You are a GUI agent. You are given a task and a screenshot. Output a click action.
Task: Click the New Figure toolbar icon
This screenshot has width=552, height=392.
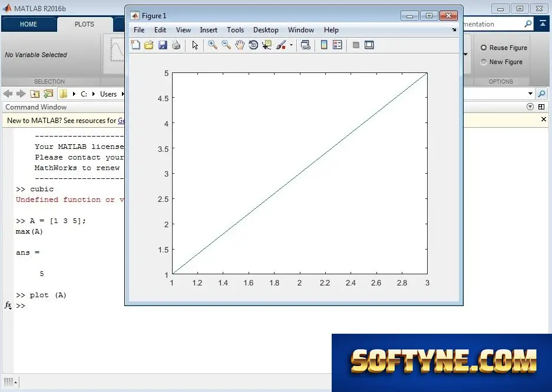click(135, 45)
